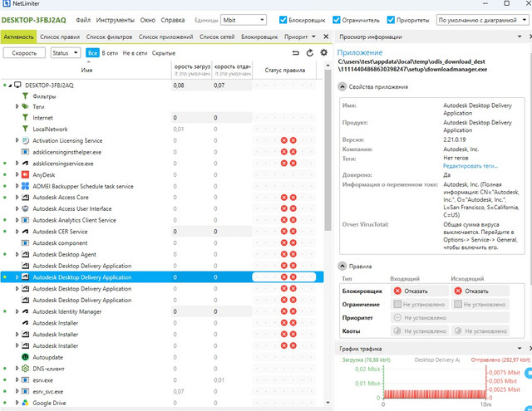532x411 pixels.
Task: Collapse the Свойства приложения section
Action: click(x=342, y=86)
